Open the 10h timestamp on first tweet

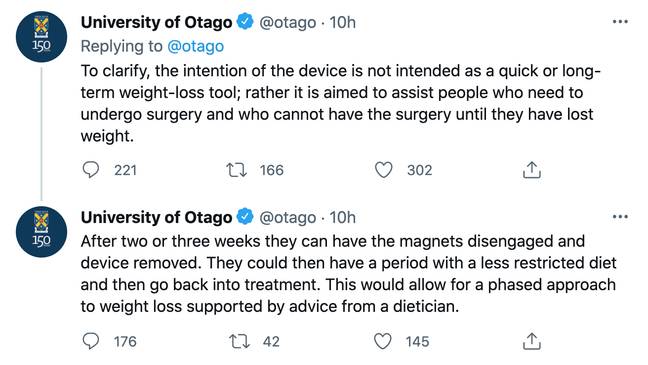click(x=343, y=22)
